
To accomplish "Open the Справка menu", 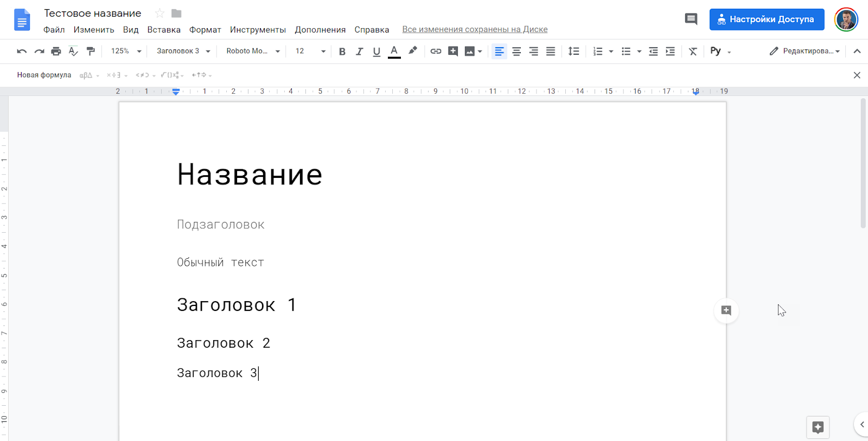I will point(372,29).
